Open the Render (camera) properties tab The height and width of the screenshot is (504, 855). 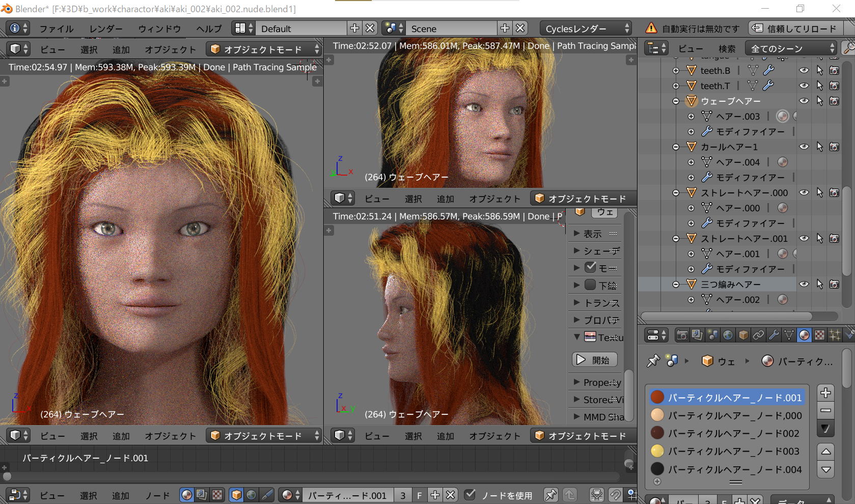pos(682,335)
